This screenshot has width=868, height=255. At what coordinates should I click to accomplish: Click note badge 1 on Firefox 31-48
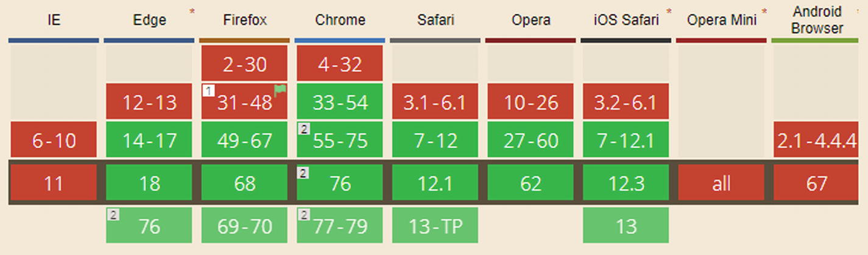208,91
